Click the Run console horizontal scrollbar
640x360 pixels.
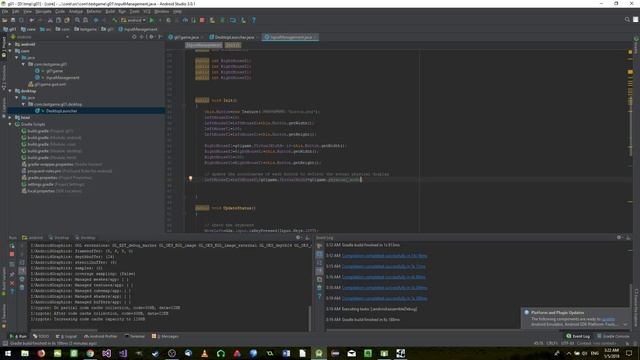tap(64, 330)
